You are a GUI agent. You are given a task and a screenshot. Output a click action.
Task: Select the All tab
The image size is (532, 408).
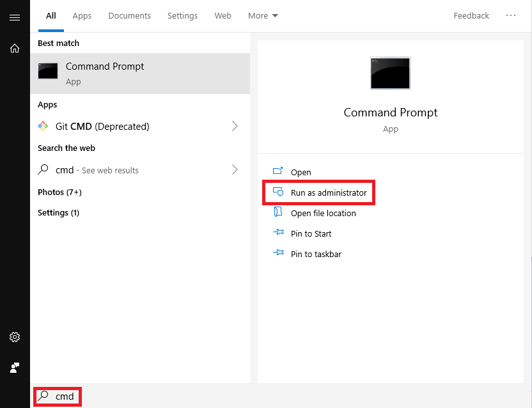pos(51,16)
